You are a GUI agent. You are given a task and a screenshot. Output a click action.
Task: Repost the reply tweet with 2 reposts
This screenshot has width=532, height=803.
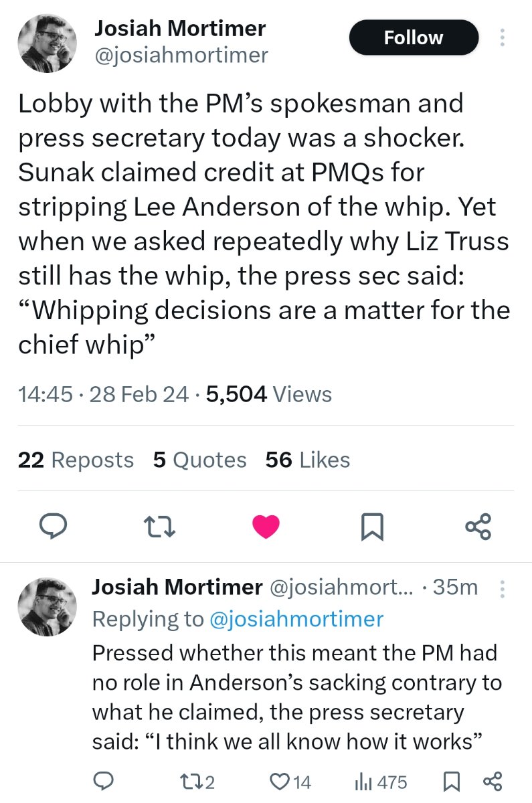[197, 781]
